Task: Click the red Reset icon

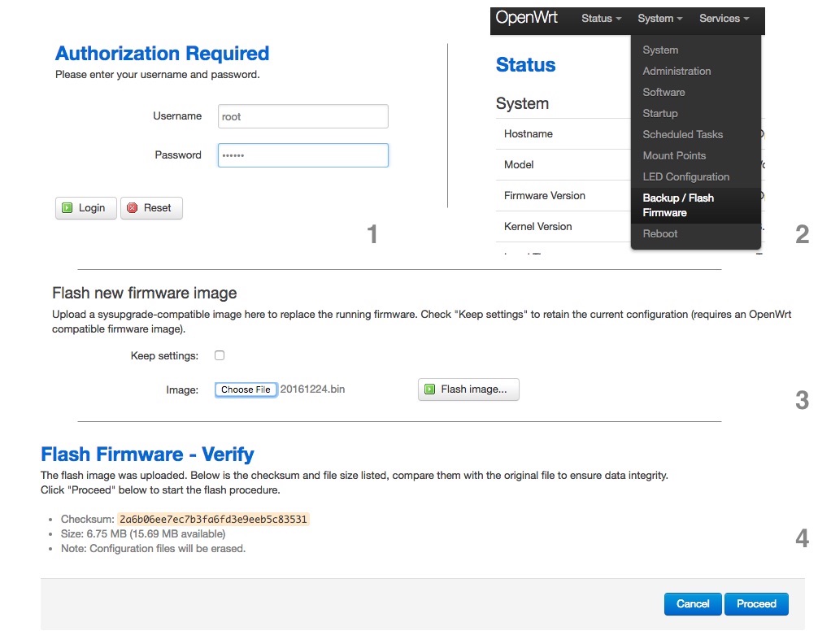Action: click(132, 208)
